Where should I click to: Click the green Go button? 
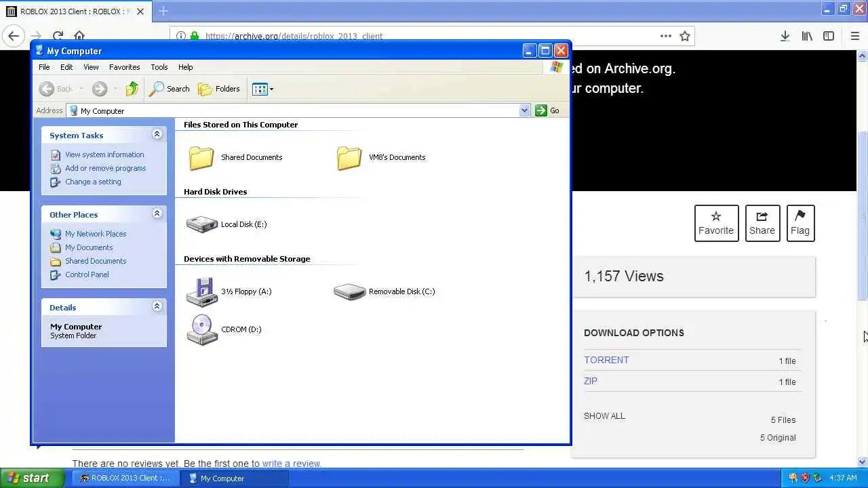547,110
